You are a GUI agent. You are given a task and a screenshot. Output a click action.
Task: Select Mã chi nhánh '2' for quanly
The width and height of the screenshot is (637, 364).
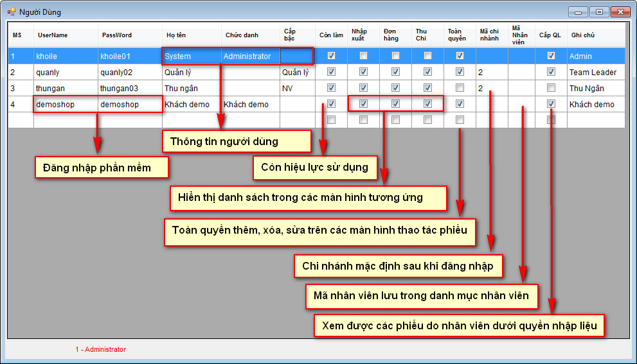point(492,73)
